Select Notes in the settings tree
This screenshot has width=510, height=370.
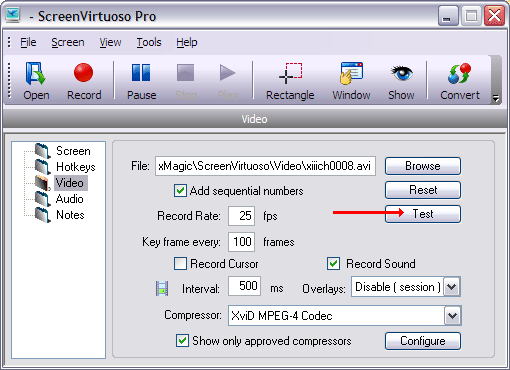pyautogui.click(x=70, y=215)
